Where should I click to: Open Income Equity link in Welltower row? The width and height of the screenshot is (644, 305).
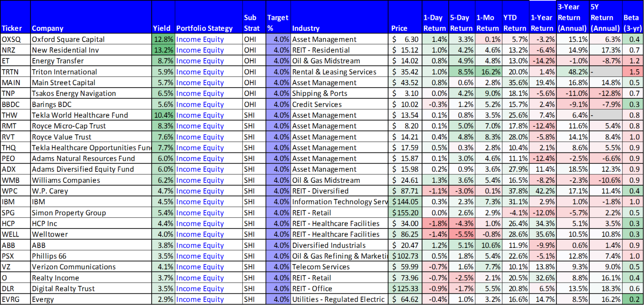point(200,235)
